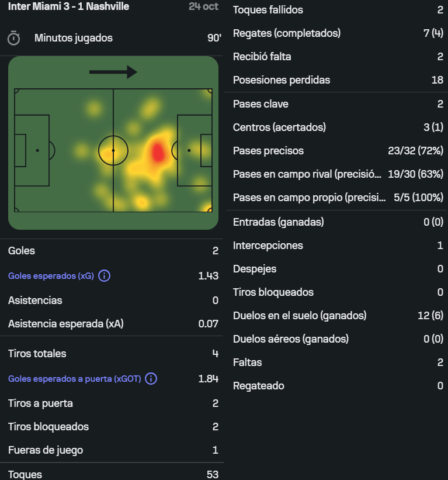
Task: Click the Regates (completados) stat
Action: click(286, 33)
